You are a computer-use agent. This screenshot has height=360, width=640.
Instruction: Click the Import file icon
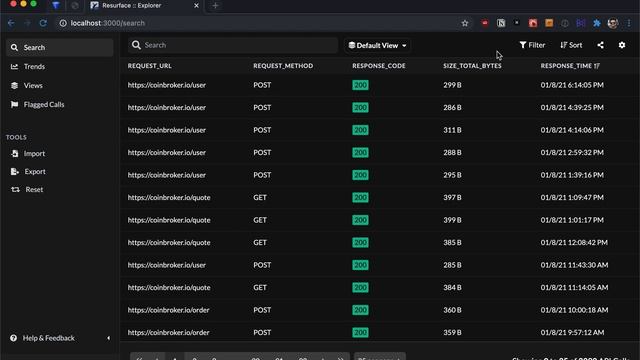pyautogui.click(x=15, y=153)
